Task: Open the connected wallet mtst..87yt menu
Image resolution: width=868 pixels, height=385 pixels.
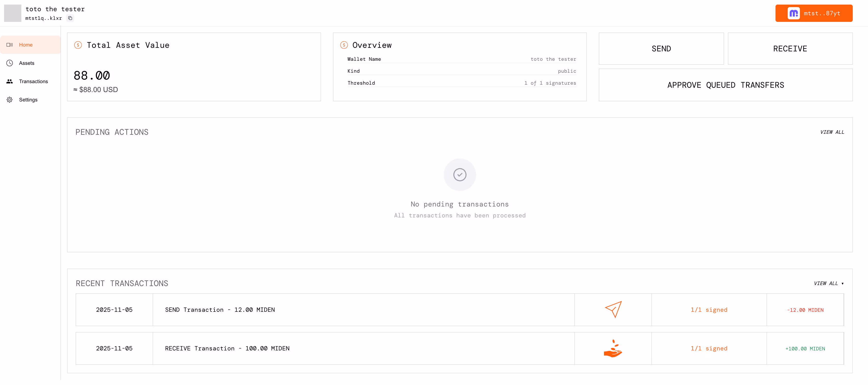Action: (814, 13)
